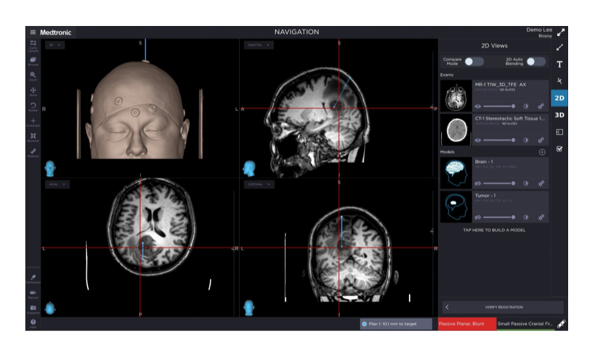Adjust the Brain - 1 opacity slider

(x=499, y=183)
